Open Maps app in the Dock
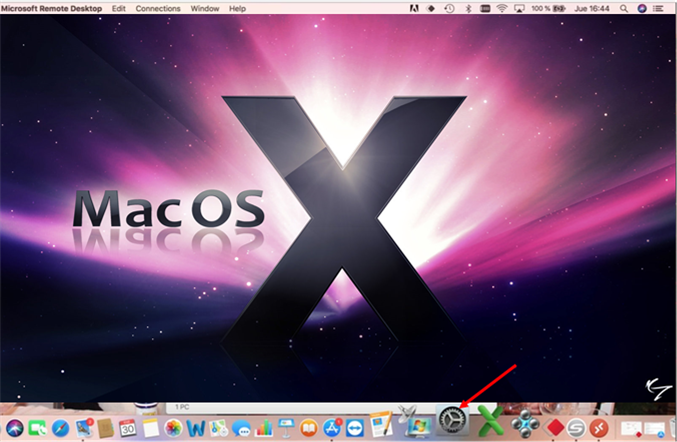This screenshot has height=442, width=677. coord(219,428)
